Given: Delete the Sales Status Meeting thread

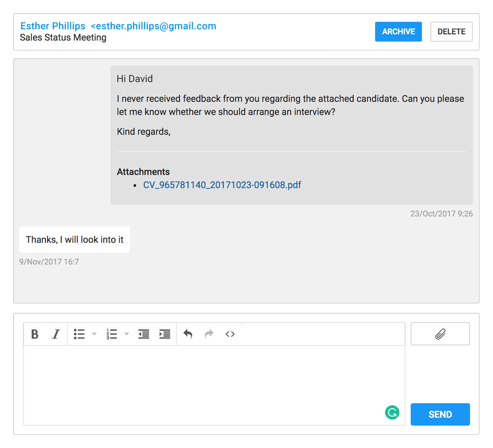Looking at the screenshot, I should tap(451, 32).
